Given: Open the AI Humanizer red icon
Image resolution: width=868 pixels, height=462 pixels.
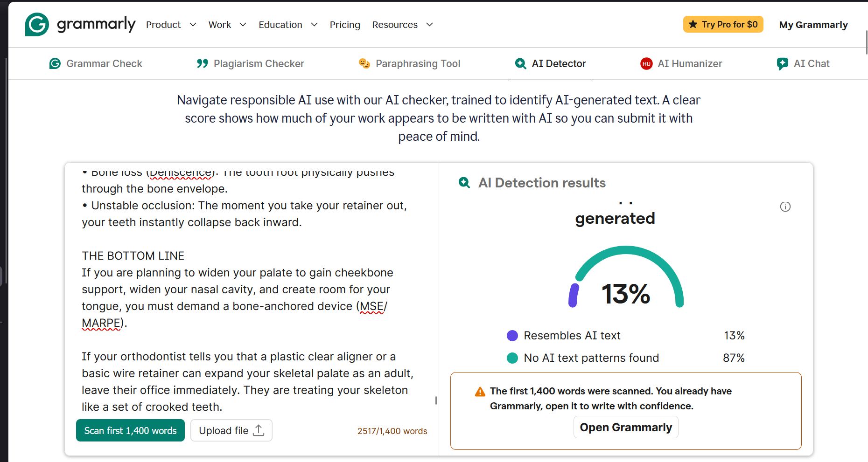Looking at the screenshot, I should point(646,64).
